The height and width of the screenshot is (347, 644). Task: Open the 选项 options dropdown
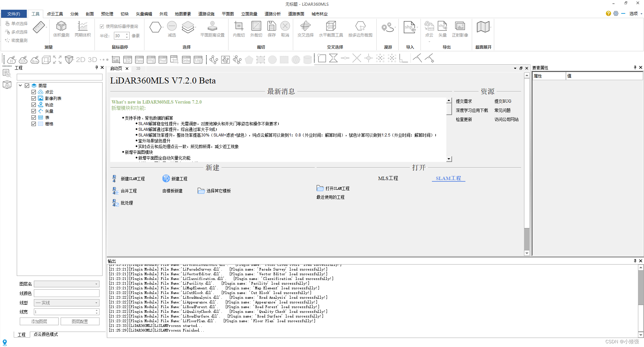636,14
